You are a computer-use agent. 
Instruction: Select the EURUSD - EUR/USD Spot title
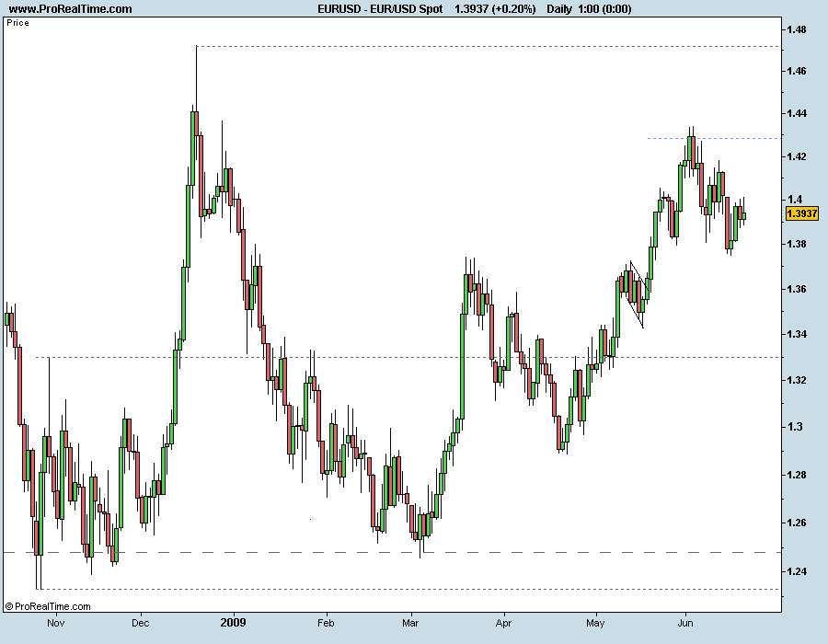point(380,8)
